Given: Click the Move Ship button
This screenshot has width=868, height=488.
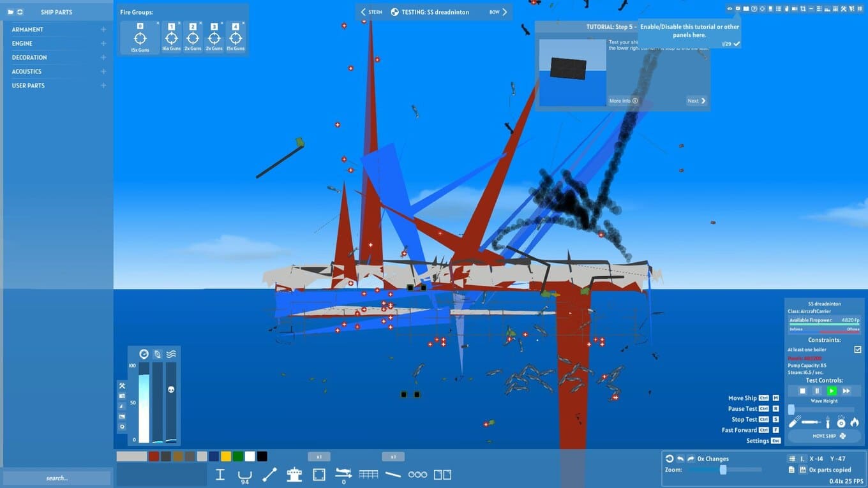Looking at the screenshot, I should [824, 436].
